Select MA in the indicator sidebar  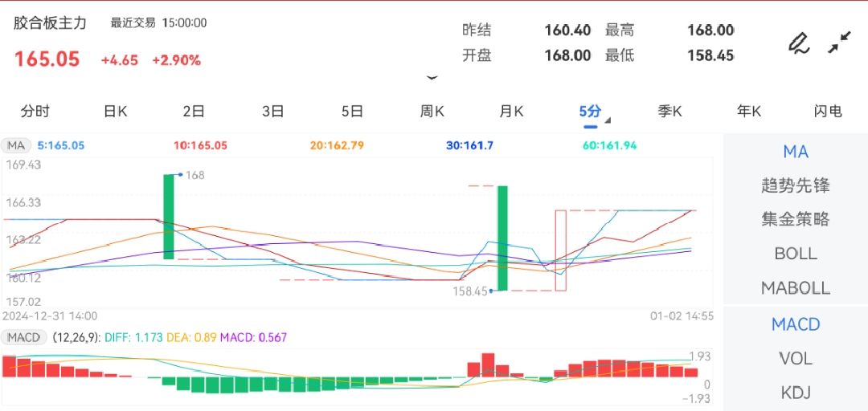[796, 152]
